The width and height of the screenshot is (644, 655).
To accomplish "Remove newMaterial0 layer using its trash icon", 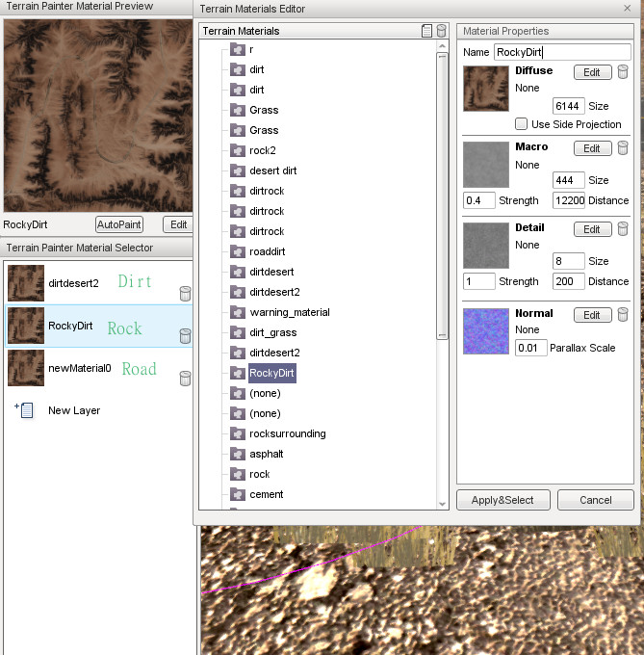I will [x=185, y=379].
